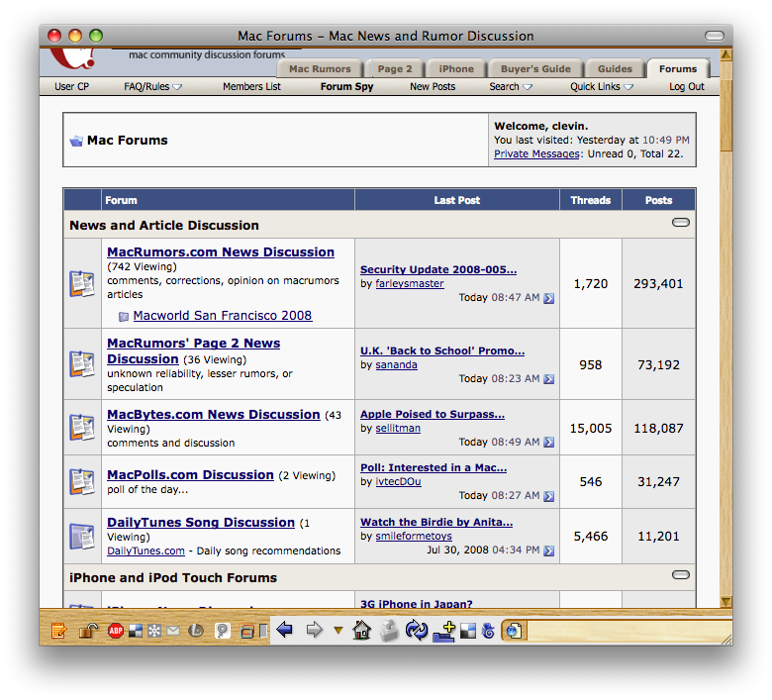This screenshot has width=772, height=700.
Task: Click Log Out
Action: click(x=686, y=87)
